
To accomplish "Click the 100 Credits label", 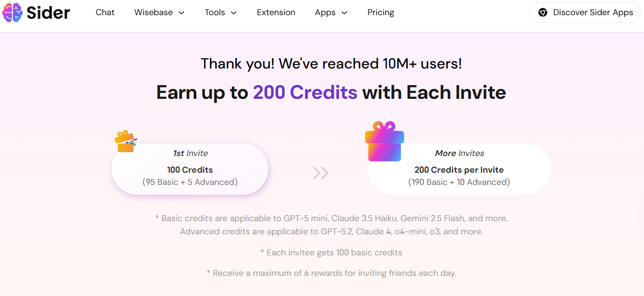I will (190, 170).
